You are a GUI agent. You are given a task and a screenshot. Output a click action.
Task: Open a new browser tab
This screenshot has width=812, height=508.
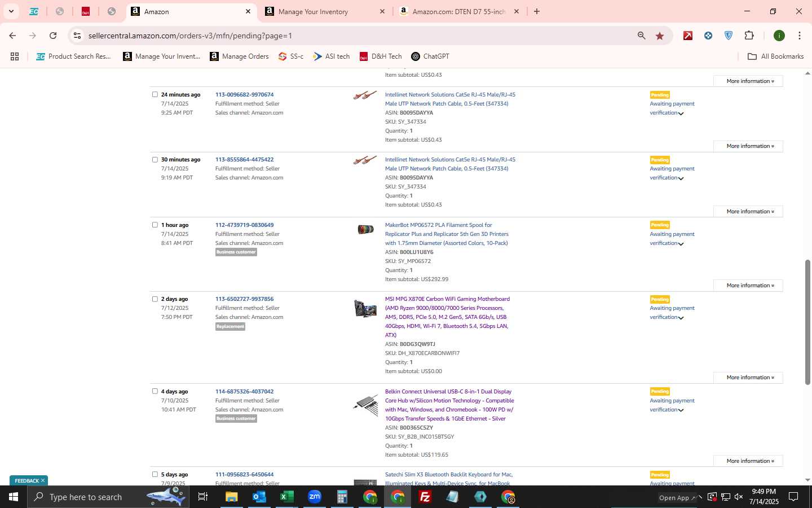[537, 11]
